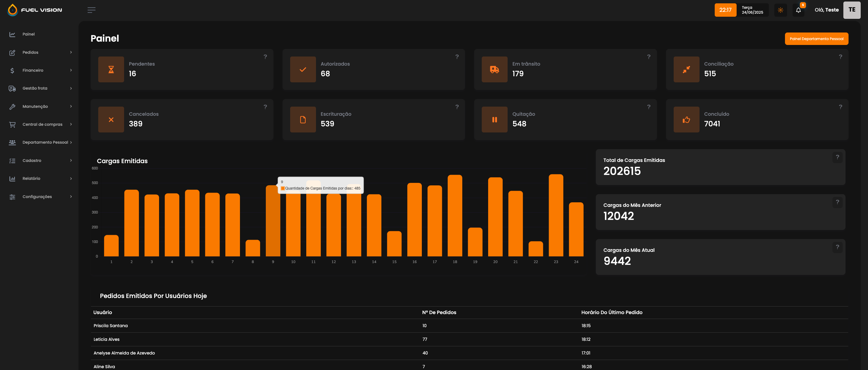Click the day 18 bar in chart

(455, 215)
